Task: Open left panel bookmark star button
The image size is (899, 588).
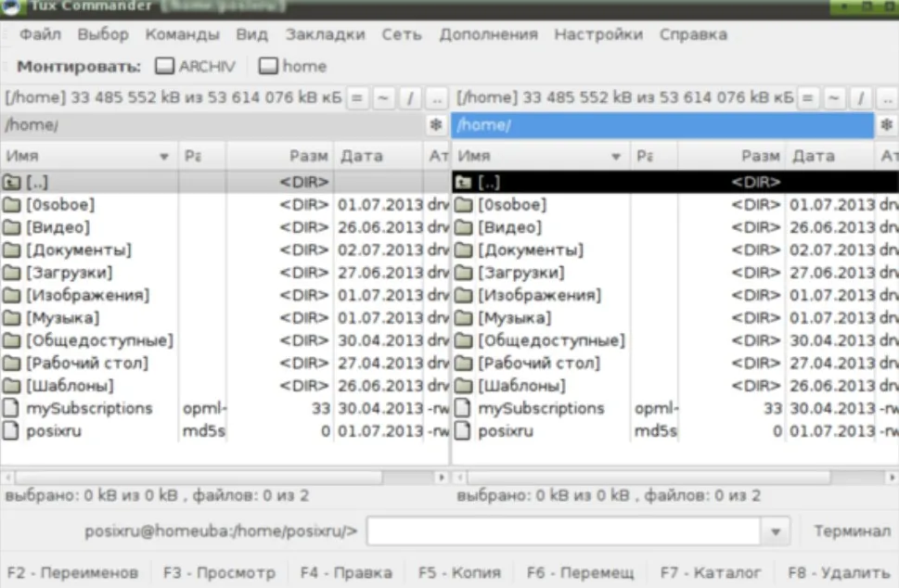Action: [436, 125]
